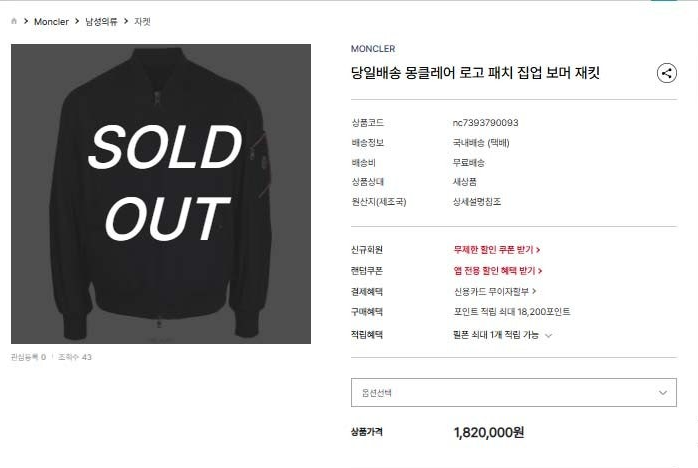The width and height of the screenshot is (698, 468).
Task: Click 무제한 할인 쿠폰 받기 link
Action: [497, 249]
